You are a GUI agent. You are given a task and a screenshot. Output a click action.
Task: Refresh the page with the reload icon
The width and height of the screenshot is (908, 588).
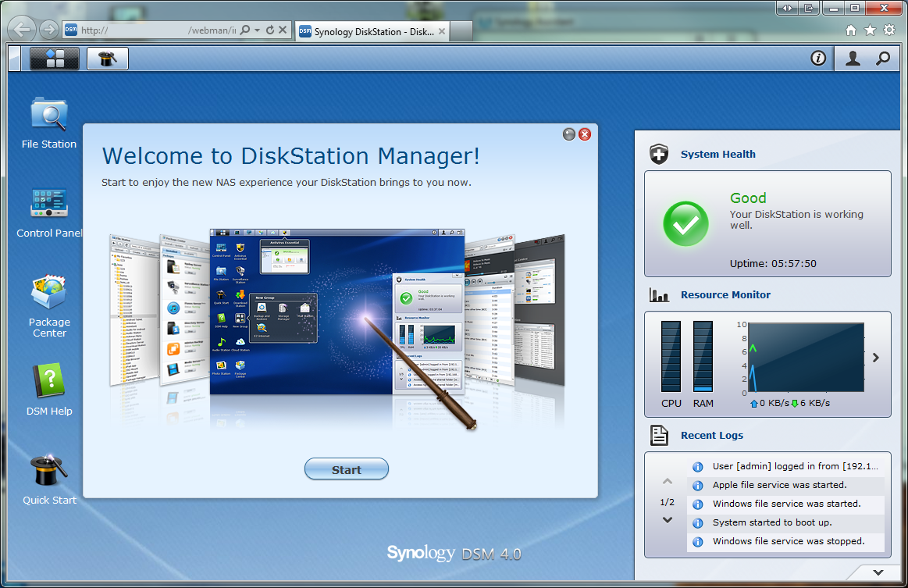pyautogui.click(x=270, y=30)
